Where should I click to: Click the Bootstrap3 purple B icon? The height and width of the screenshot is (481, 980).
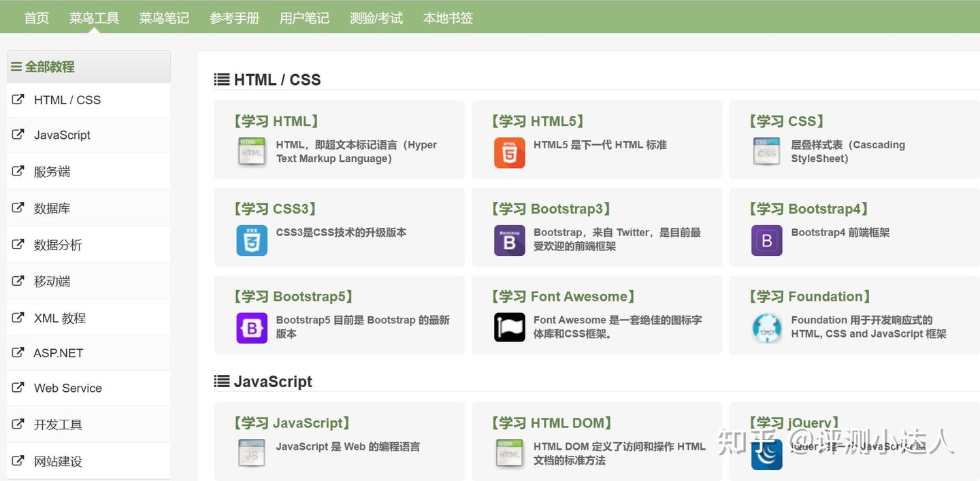coord(509,240)
